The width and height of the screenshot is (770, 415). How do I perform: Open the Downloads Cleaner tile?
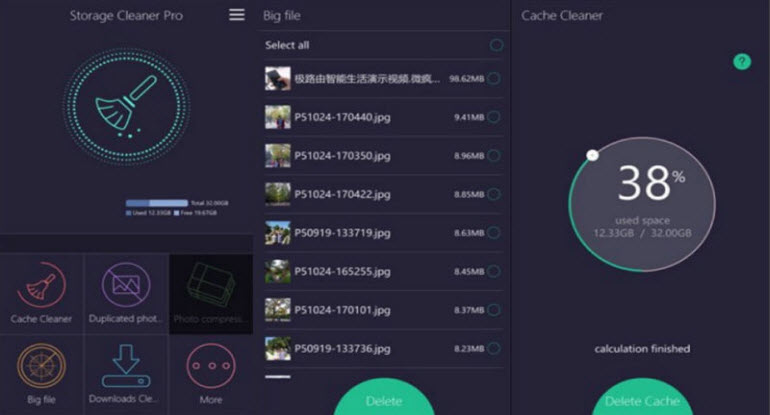tap(126, 375)
